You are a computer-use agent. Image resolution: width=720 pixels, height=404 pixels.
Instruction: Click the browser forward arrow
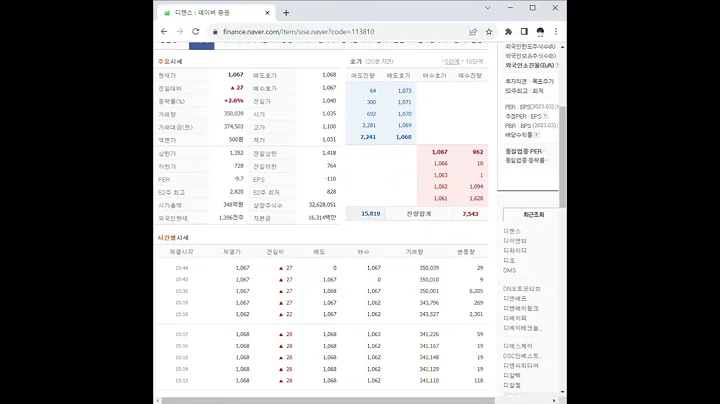point(180,32)
